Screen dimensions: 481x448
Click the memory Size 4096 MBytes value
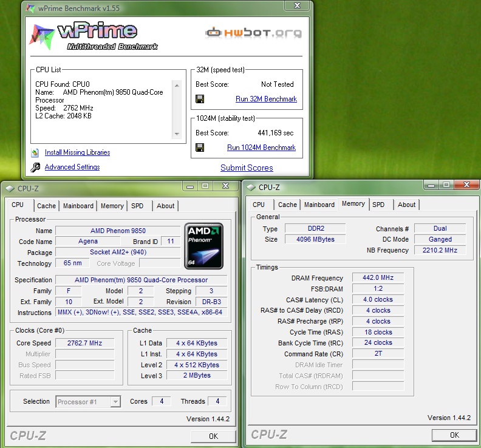pyautogui.click(x=315, y=239)
